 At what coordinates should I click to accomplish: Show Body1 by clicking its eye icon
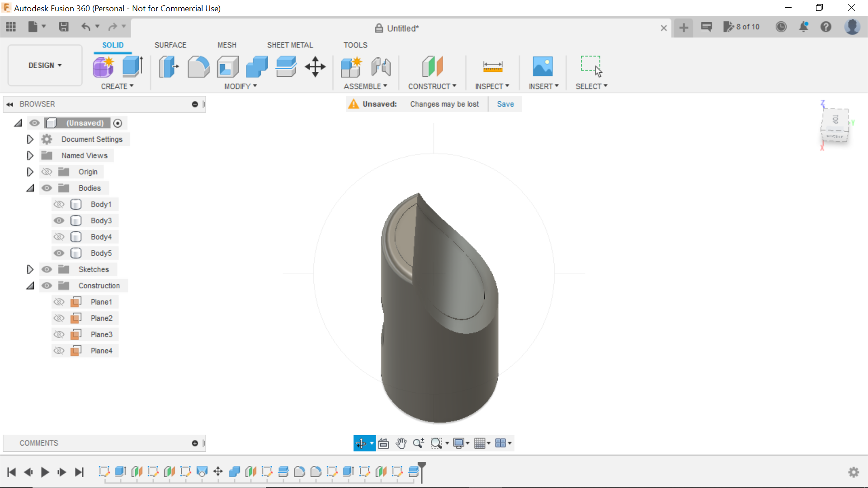59,204
